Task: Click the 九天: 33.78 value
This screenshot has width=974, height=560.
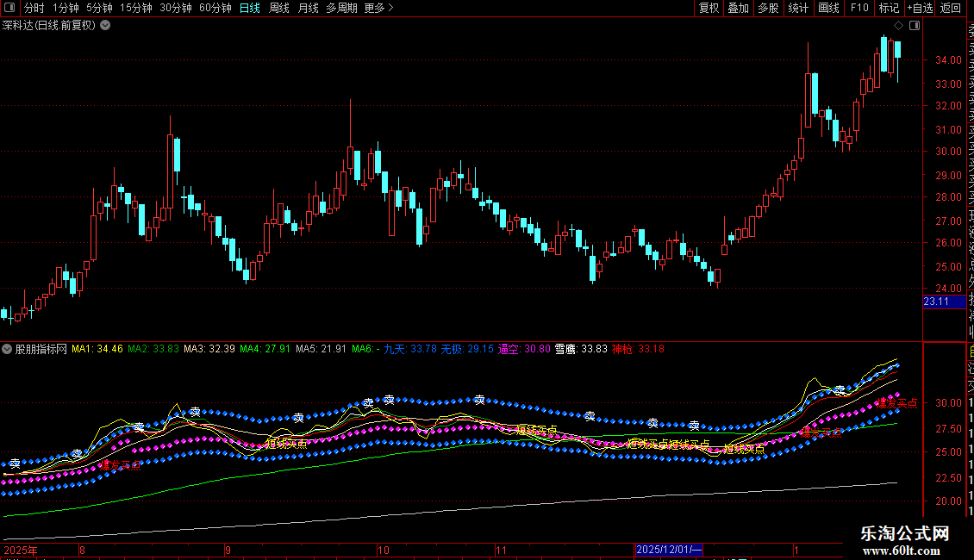Action: click(x=410, y=349)
